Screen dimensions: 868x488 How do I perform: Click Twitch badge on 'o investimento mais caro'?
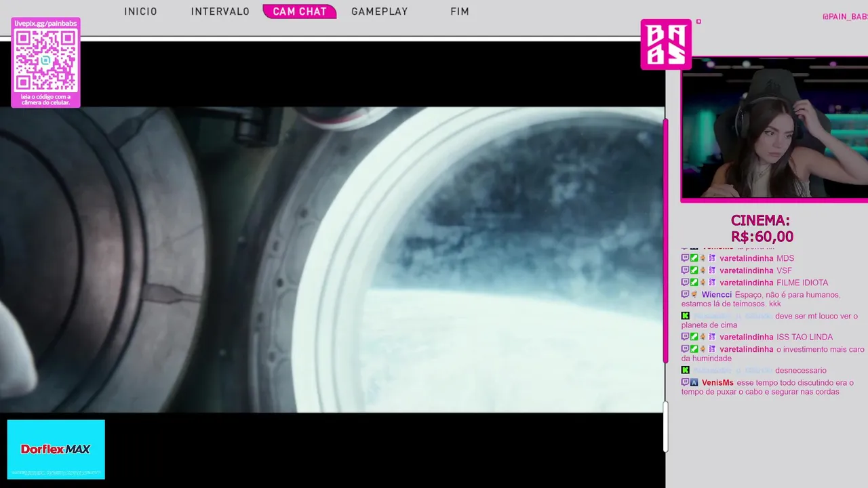[685, 349]
